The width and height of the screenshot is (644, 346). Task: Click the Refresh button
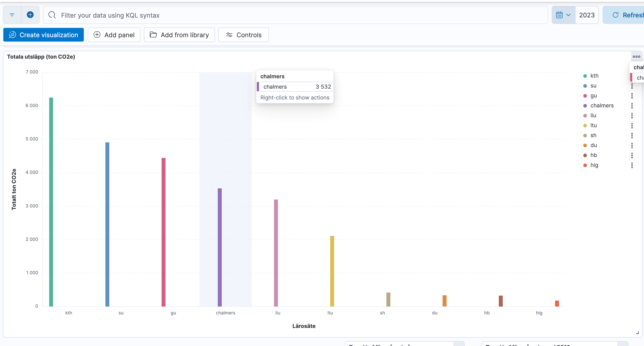(628, 15)
